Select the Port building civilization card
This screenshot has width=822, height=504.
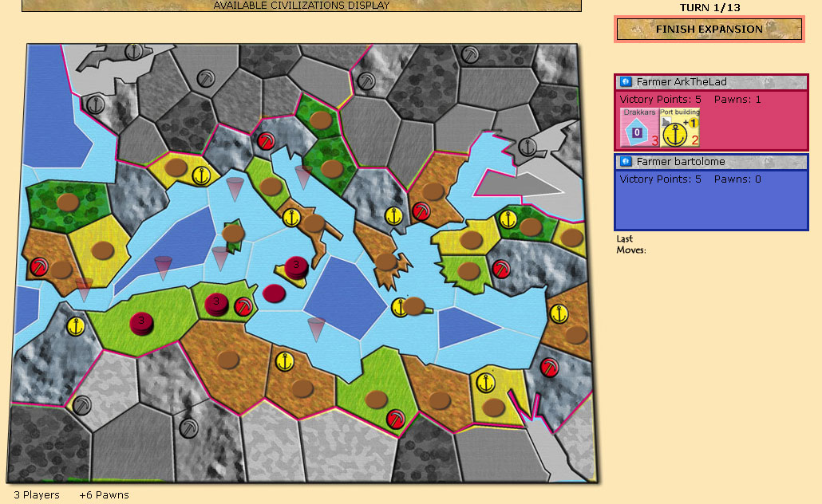[x=680, y=128]
